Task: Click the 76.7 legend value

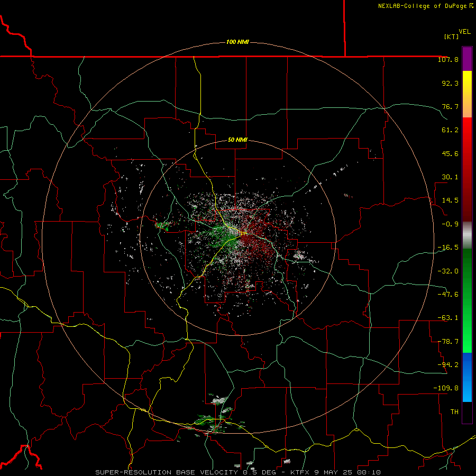Action: [450, 106]
